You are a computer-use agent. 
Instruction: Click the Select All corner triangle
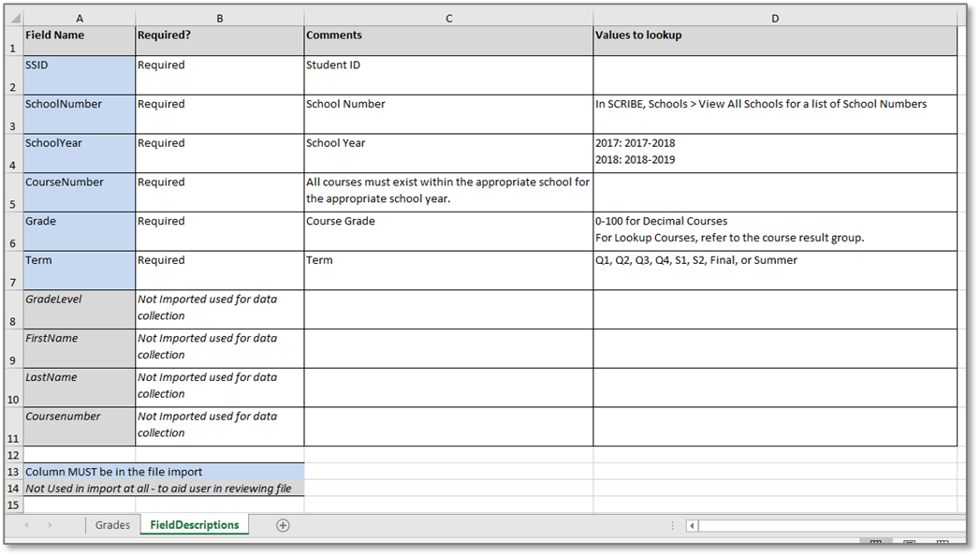pyautogui.click(x=14, y=18)
